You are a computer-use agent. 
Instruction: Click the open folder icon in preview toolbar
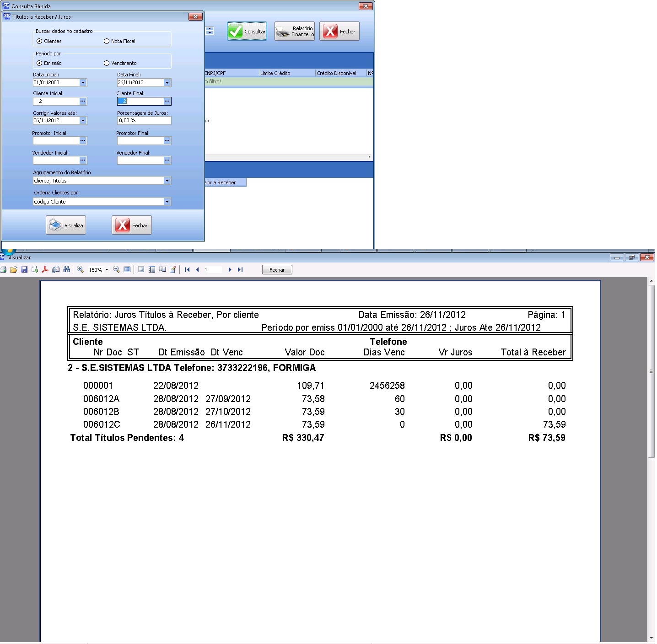coord(14,270)
